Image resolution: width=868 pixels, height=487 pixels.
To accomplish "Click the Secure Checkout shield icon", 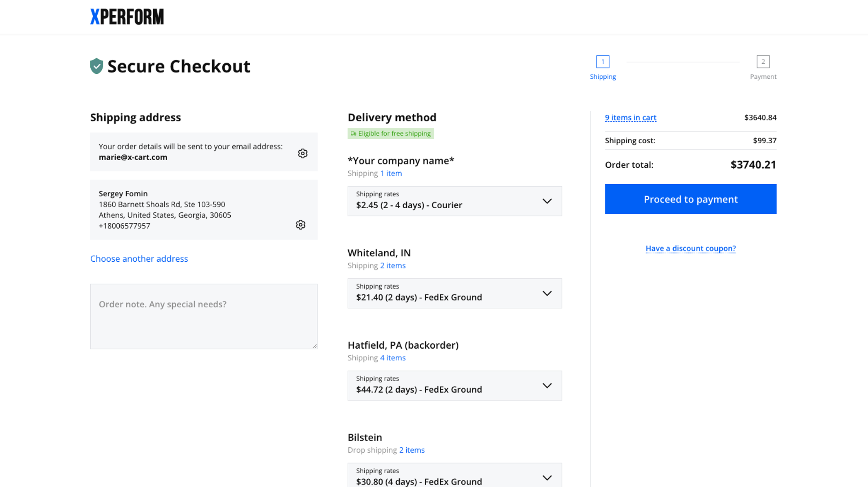I will click(96, 66).
